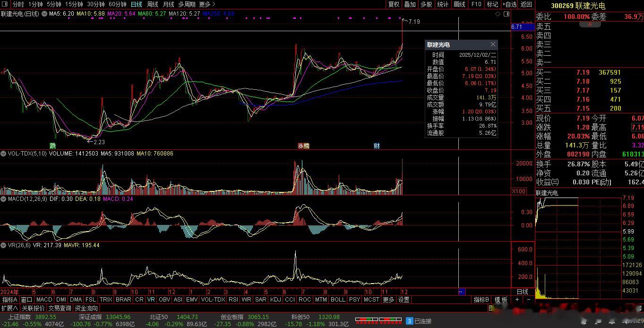Add stock via +自选 button
The width and height of the screenshot is (644, 328).
pyautogui.click(x=509, y=4)
